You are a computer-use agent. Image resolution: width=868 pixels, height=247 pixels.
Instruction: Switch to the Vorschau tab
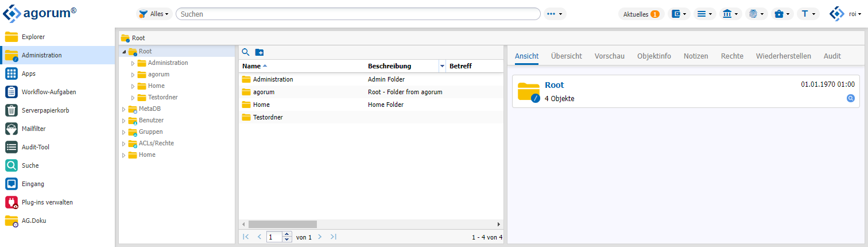610,56
